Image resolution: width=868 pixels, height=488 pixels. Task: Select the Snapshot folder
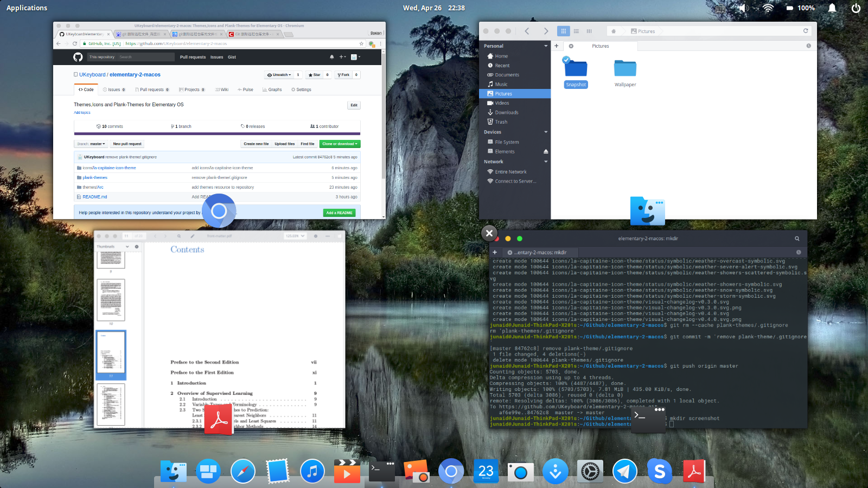click(x=576, y=73)
